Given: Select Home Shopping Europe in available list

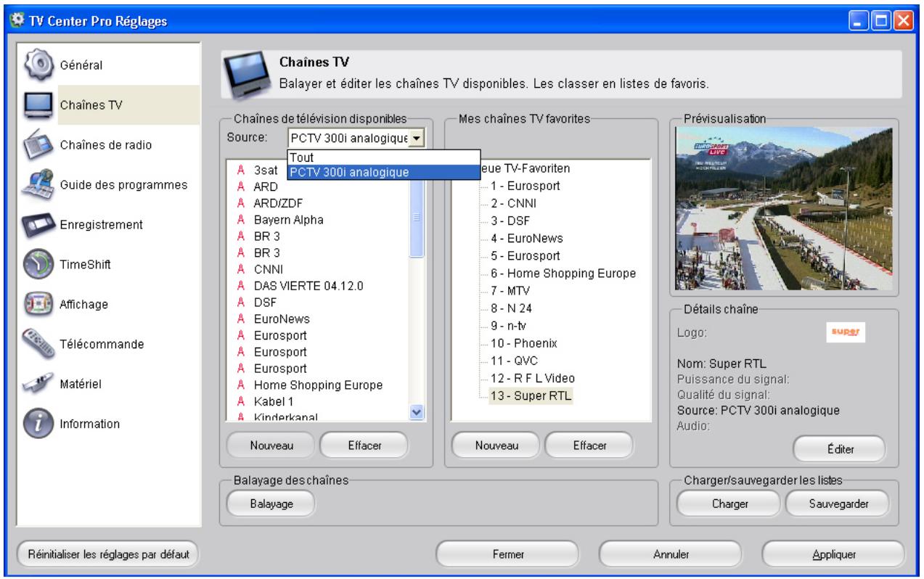Looking at the screenshot, I should 317,385.
